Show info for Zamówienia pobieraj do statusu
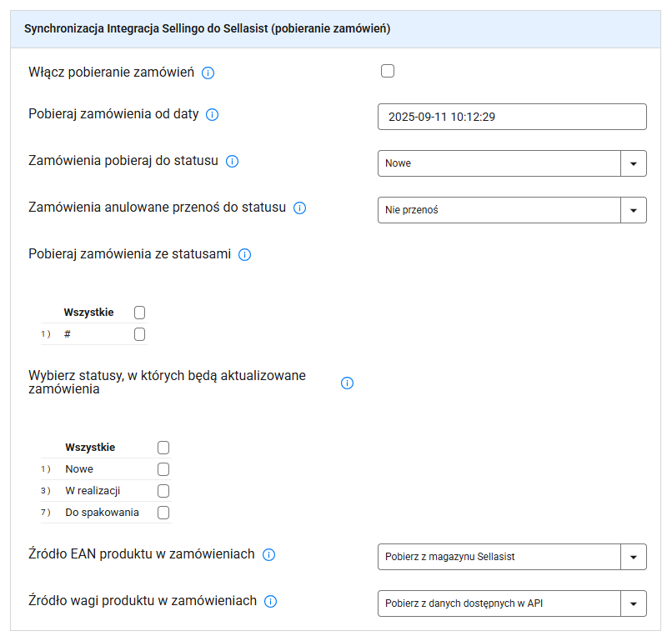672x641 pixels. [x=233, y=162]
